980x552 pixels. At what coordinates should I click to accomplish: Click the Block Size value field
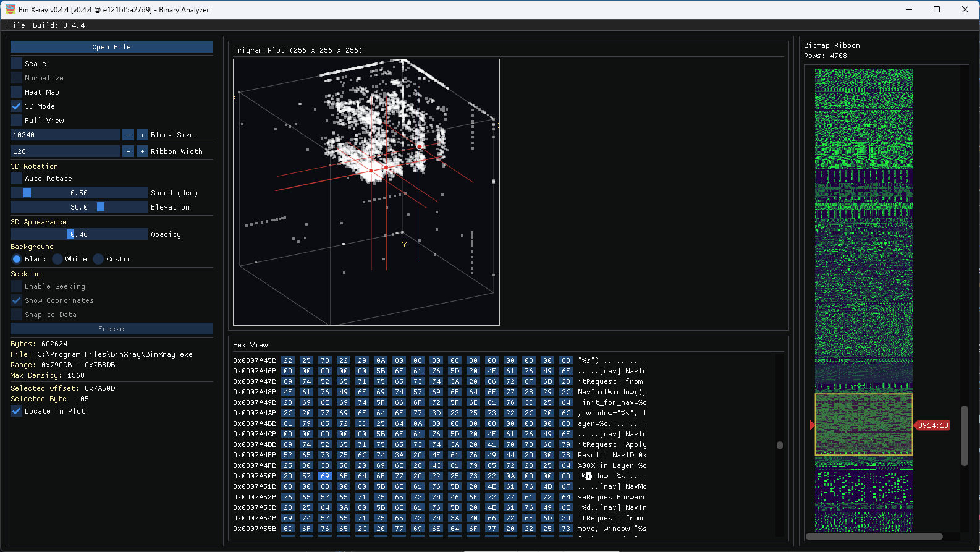65,135
